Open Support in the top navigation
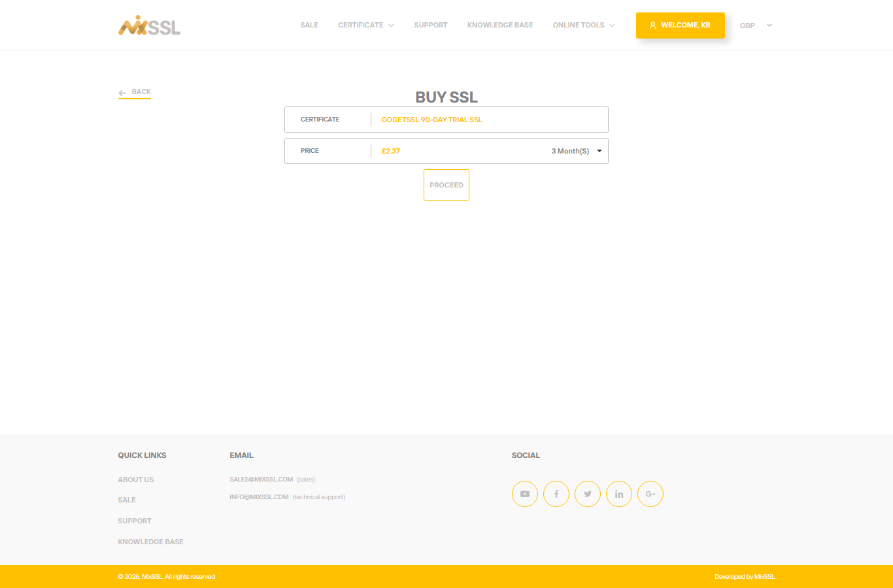This screenshot has height=588, width=893. 431,25
